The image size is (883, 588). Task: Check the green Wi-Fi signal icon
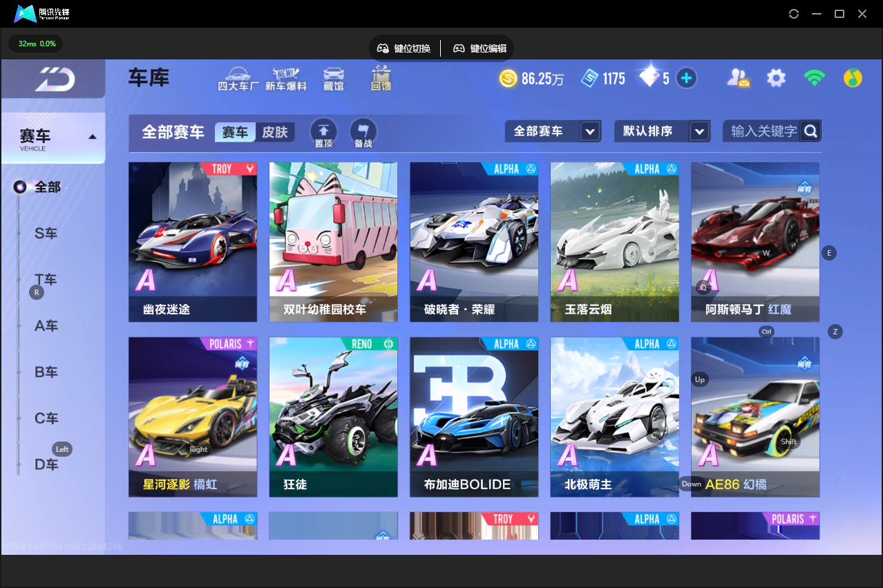(815, 78)
